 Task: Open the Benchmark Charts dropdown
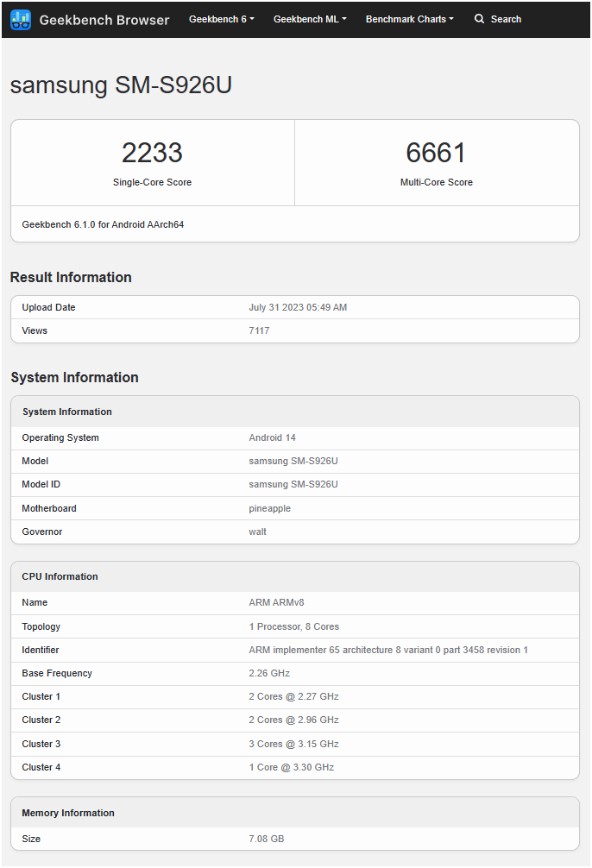[x=409, y=19]
